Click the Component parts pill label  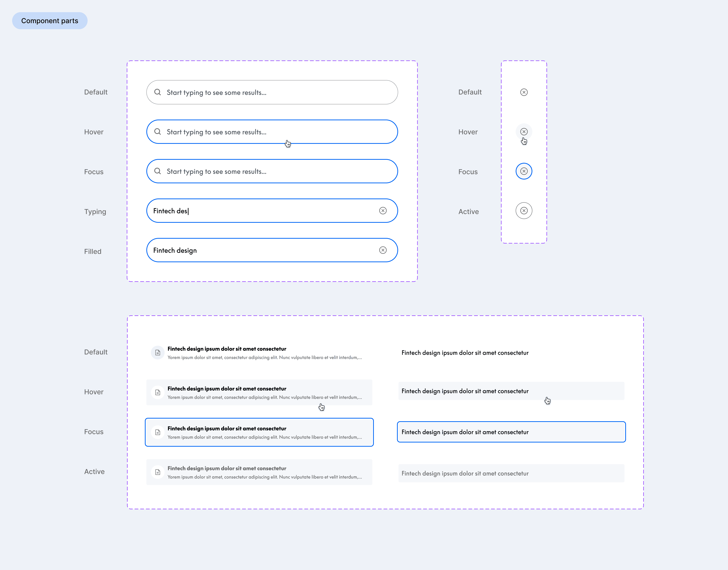(x=50, y=21)
